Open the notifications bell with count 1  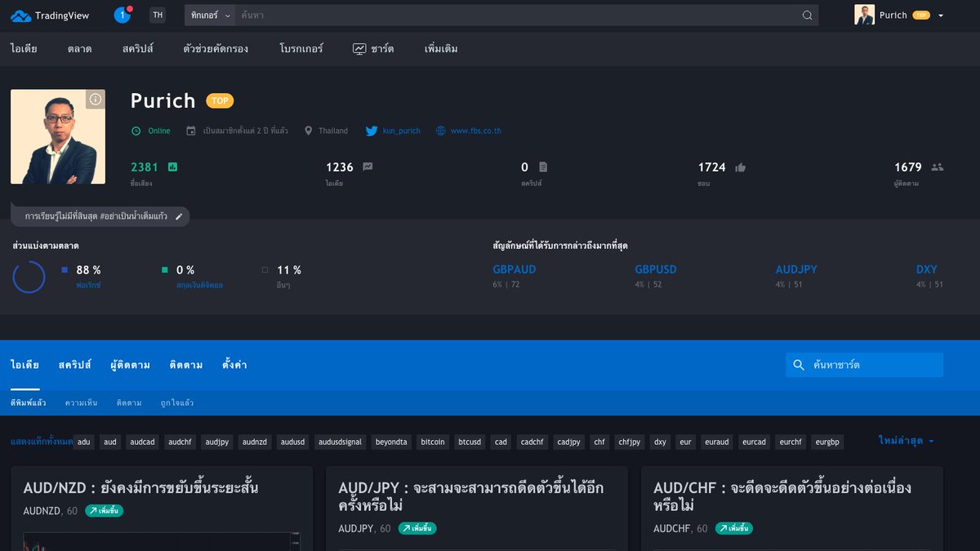pos(122,15)
